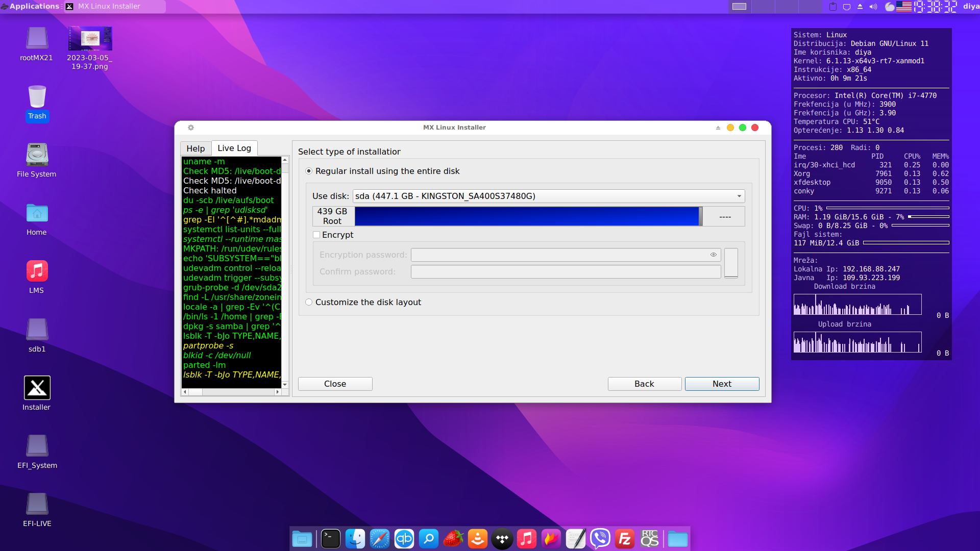Open the EFI-LIVE drive icon
Screen dimensions: 980x551
point(37,504)
